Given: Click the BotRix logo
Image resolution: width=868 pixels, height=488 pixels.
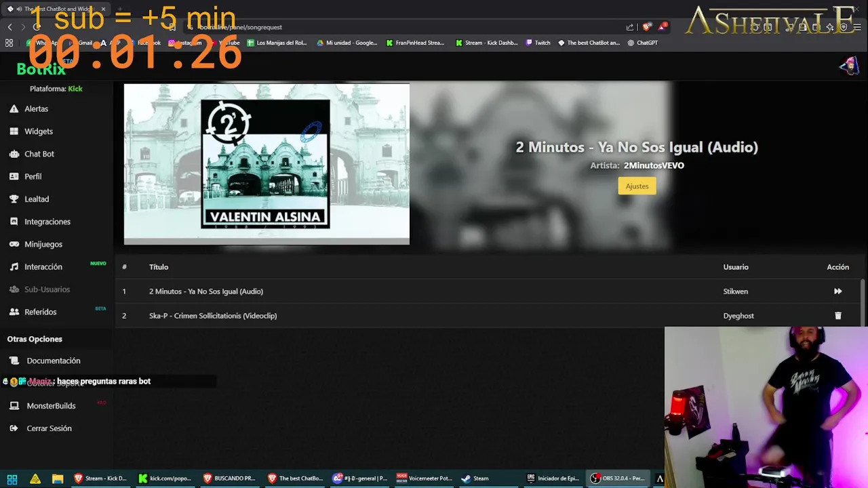Looking at the screenshot, I should pos(41,68).
